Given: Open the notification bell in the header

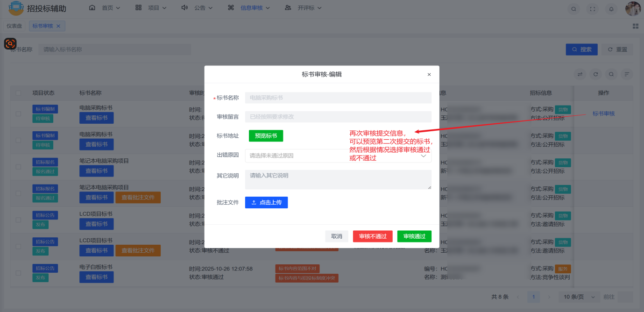Looking at the screenshot, I should (x=611, y=8).
